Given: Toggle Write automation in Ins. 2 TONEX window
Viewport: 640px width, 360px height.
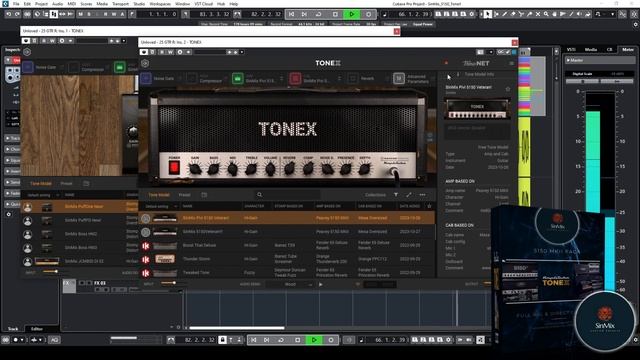Looking at the screenshot, I should (170, 52).
